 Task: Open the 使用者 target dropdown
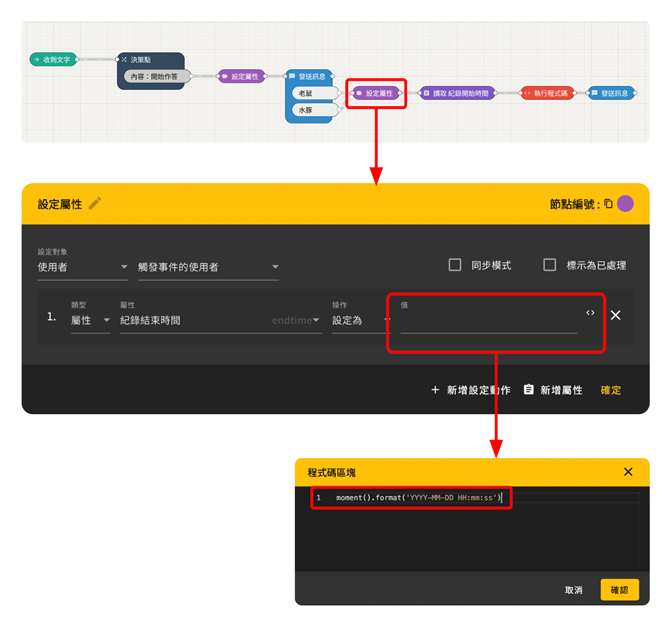(82, 267)
